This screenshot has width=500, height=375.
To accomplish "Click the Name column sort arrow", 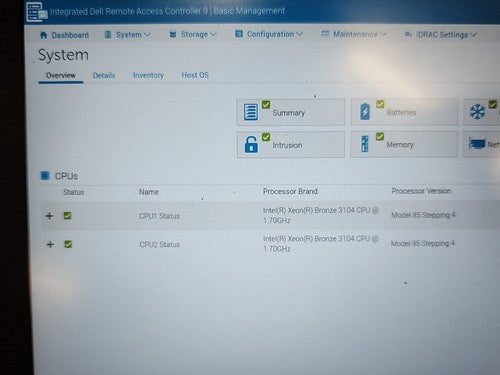I will [234, 192].
